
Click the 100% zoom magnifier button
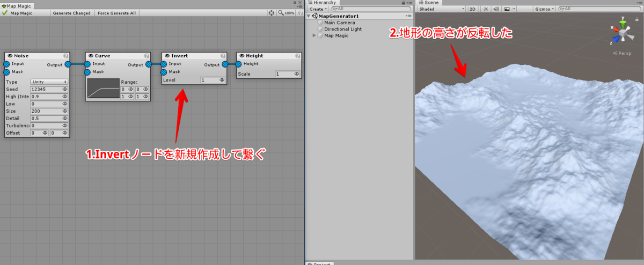285,12
